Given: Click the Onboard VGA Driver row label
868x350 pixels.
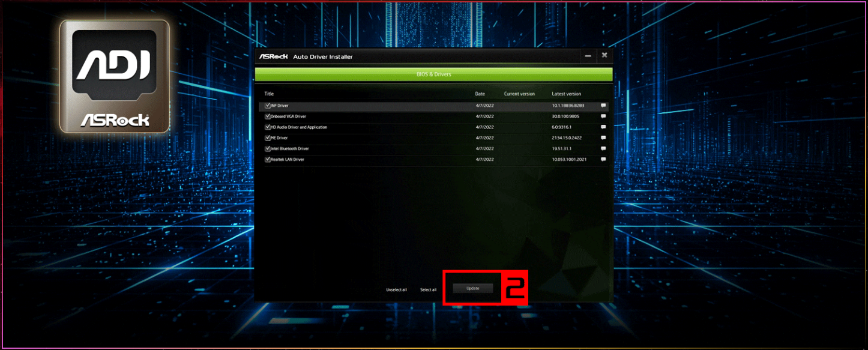Looking at the screenshot, I should tap(289, 116).
